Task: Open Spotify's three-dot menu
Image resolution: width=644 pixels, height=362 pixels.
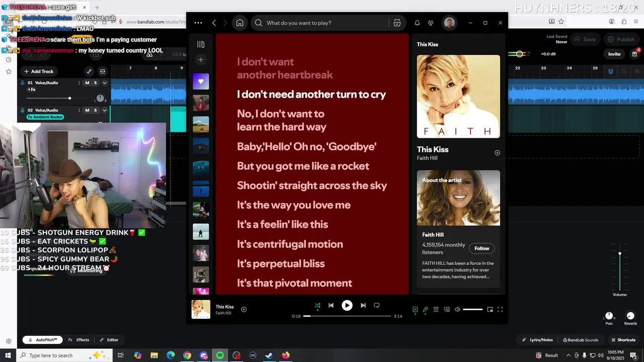Action: pyautogui.click(x=198, y=23)
